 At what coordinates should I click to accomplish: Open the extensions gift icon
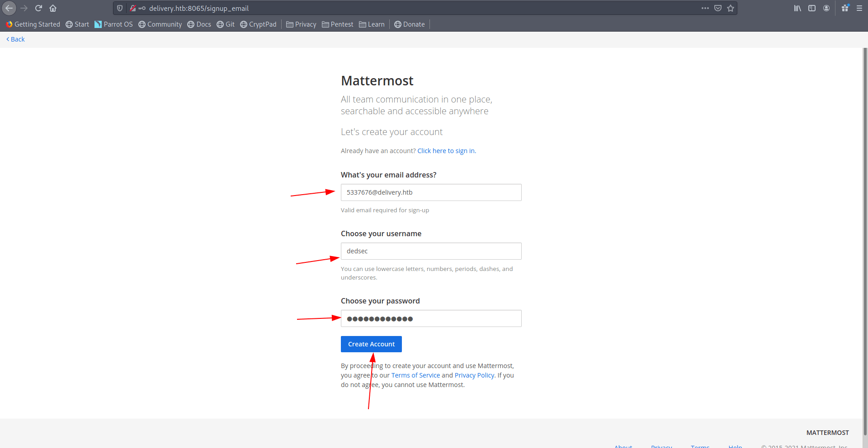[x=845, y=8]
